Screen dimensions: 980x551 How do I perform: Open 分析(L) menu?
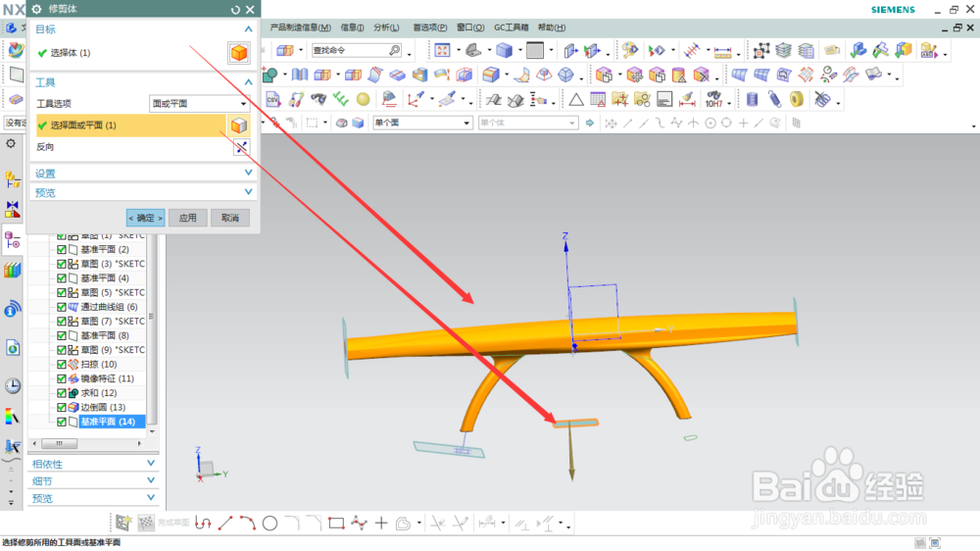[x=386, y=27]
